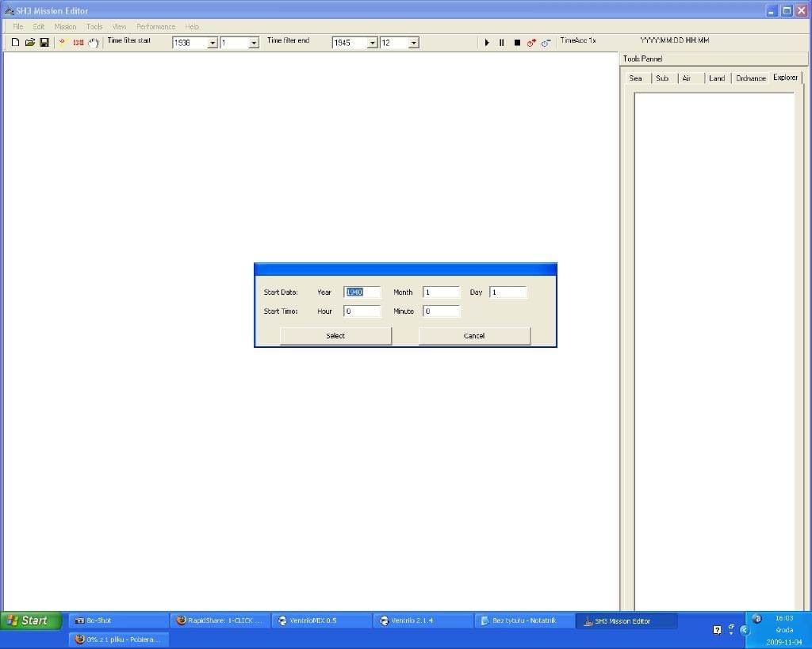This screenshot has width=812, height=649.
Task: Click the Cancel button in dialog
Action: point(474,336)
